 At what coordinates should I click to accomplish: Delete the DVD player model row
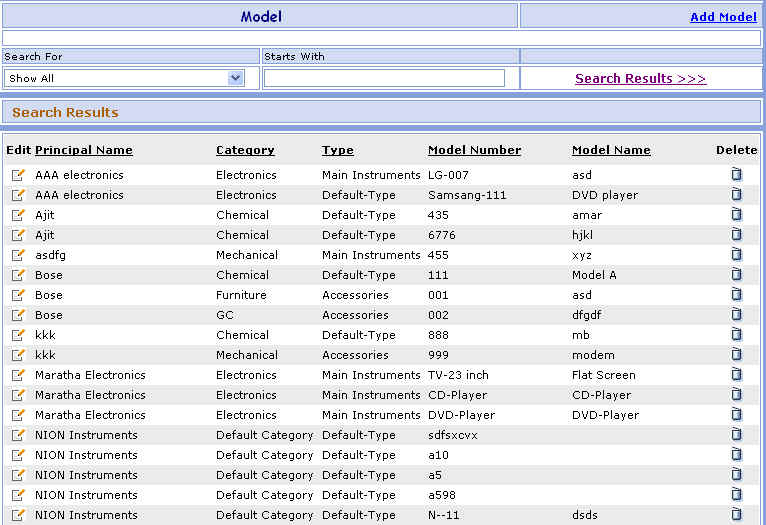click(x=736, y=195)
